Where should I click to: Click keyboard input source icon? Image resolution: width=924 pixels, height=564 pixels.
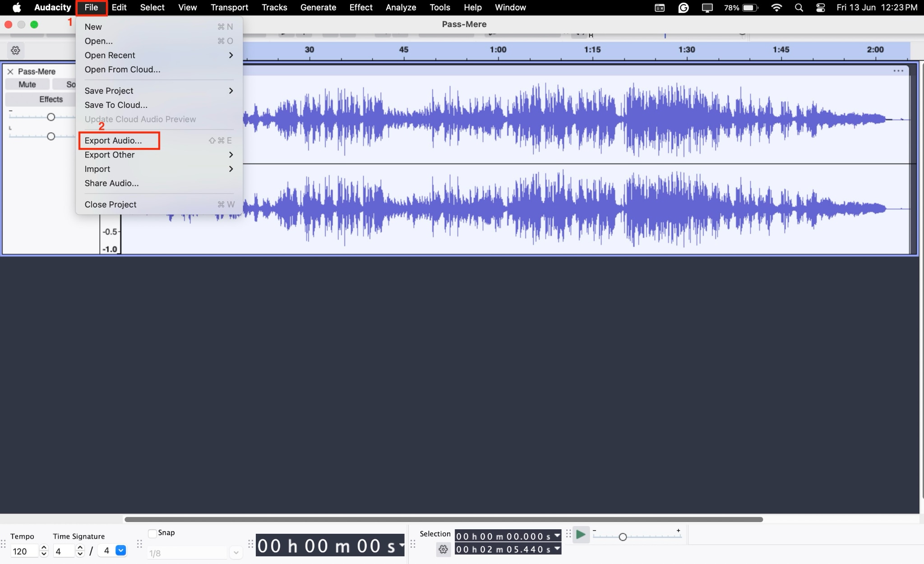coord(660,7)
